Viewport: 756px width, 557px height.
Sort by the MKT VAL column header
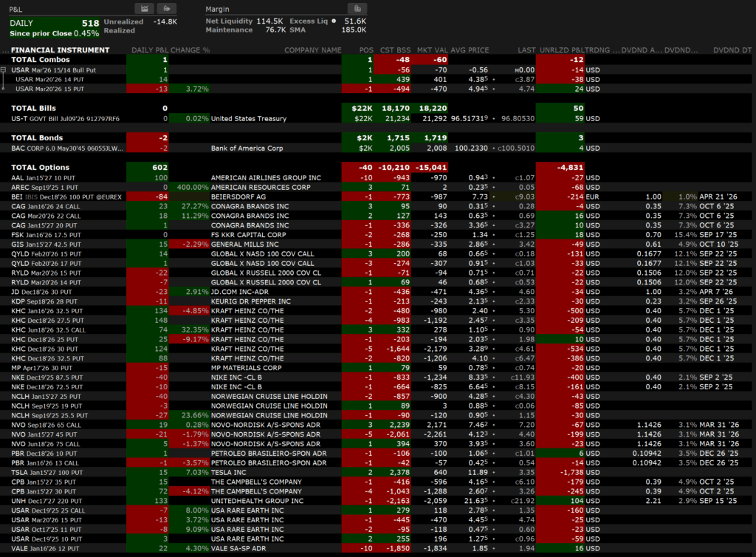tap(432, 49)
